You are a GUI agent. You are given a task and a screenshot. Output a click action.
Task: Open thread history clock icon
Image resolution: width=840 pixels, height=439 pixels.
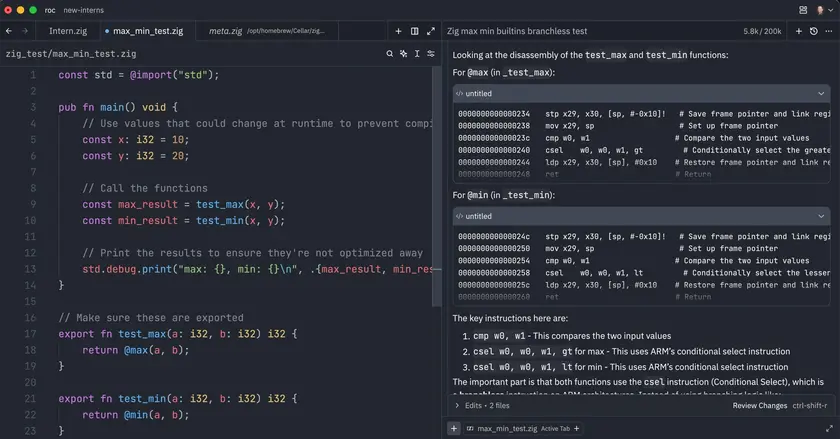pos(814,31)
